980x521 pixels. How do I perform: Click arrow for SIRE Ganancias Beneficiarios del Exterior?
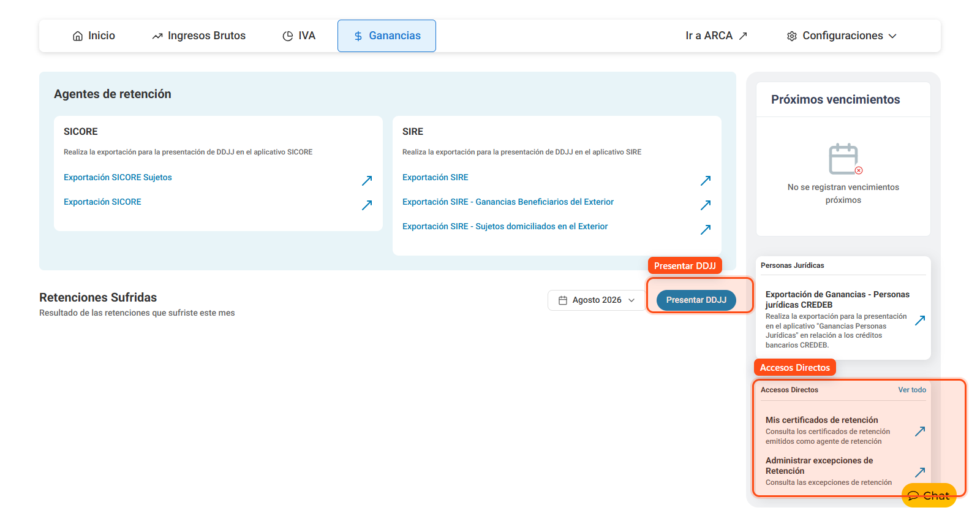(x=706, y=205)
